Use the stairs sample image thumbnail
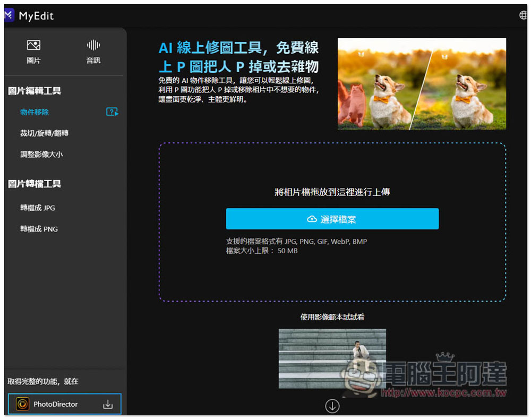531x420 pixels. coord(332,359)
